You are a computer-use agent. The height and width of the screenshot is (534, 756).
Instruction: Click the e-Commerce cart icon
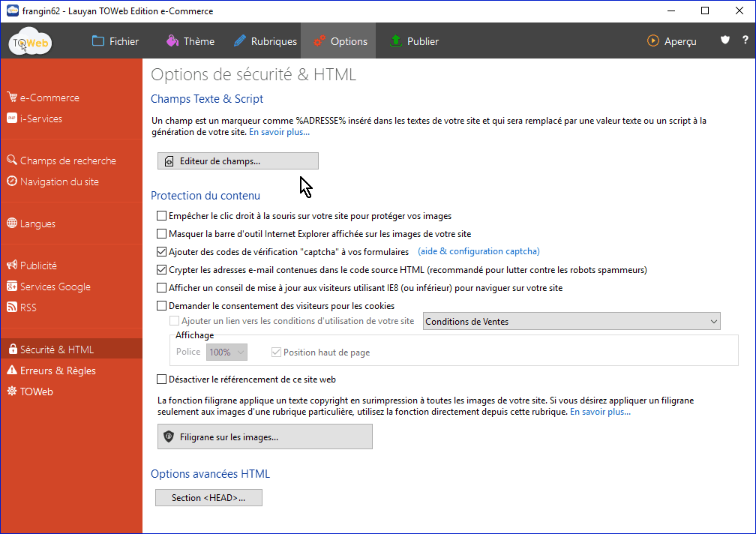[x=12, y=97]
